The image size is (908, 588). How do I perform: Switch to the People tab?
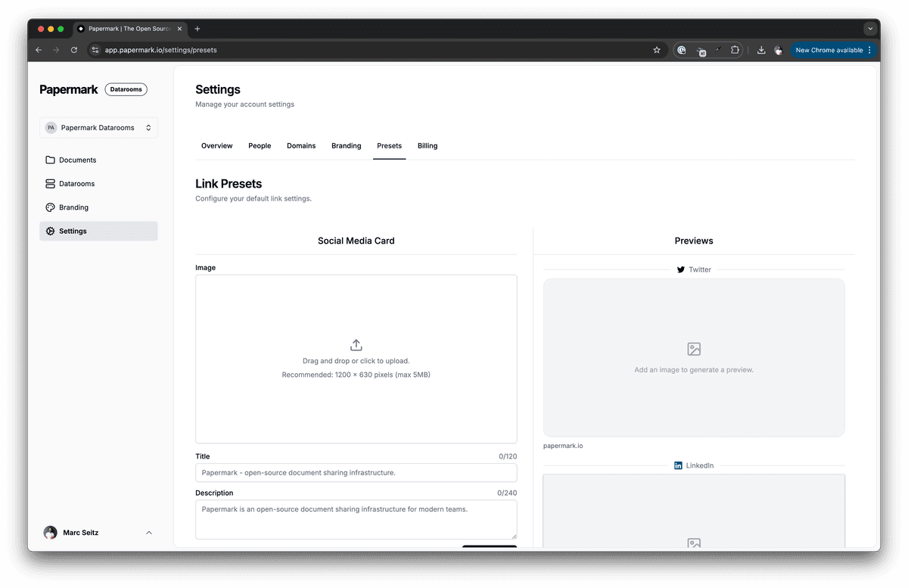click(x=260, y=145)
